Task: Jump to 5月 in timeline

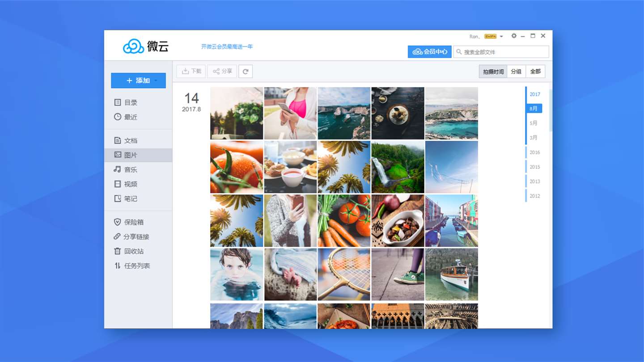Action: (x=534, y=123)
